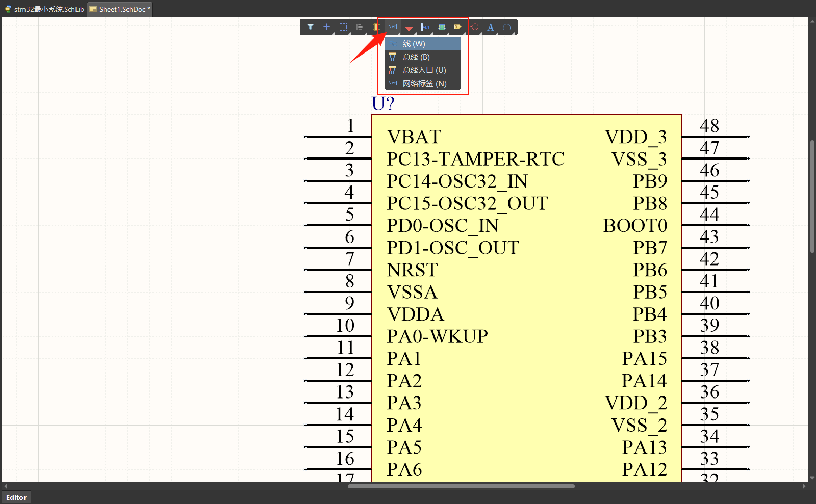Select the BOOT0 pin label
Screen dimensions: 816x504
[635, 226]
